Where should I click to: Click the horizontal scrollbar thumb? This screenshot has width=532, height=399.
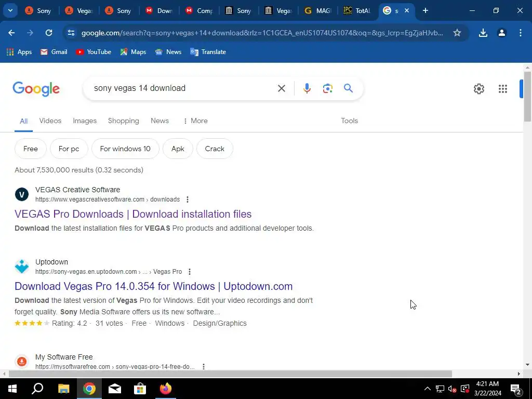click(x=230, y=374)
